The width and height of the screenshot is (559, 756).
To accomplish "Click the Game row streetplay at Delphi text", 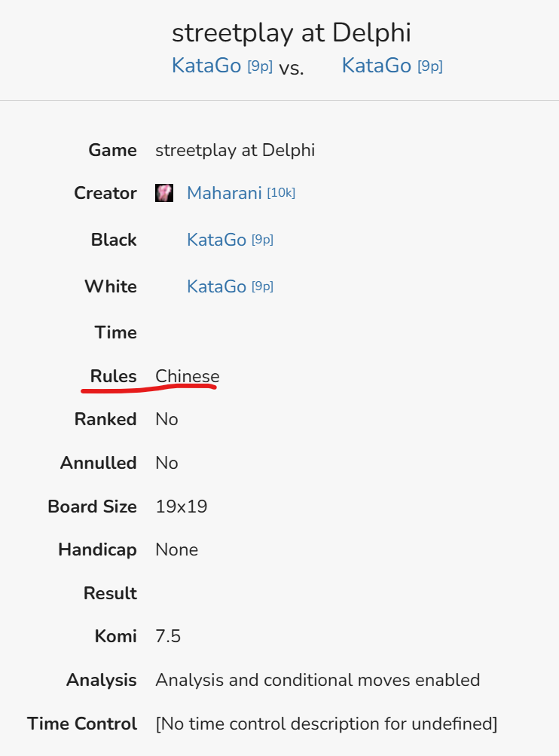I will pyautogui.click(x=235, y=150).
